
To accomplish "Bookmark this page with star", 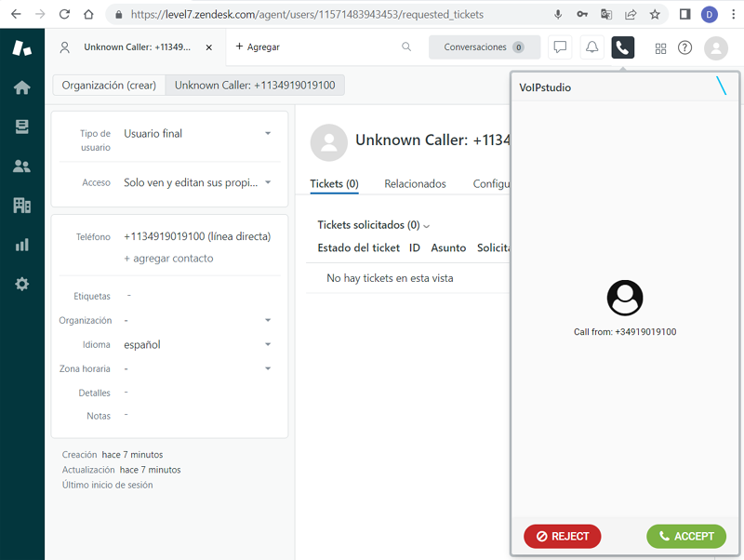I will (x=655, y=14).
